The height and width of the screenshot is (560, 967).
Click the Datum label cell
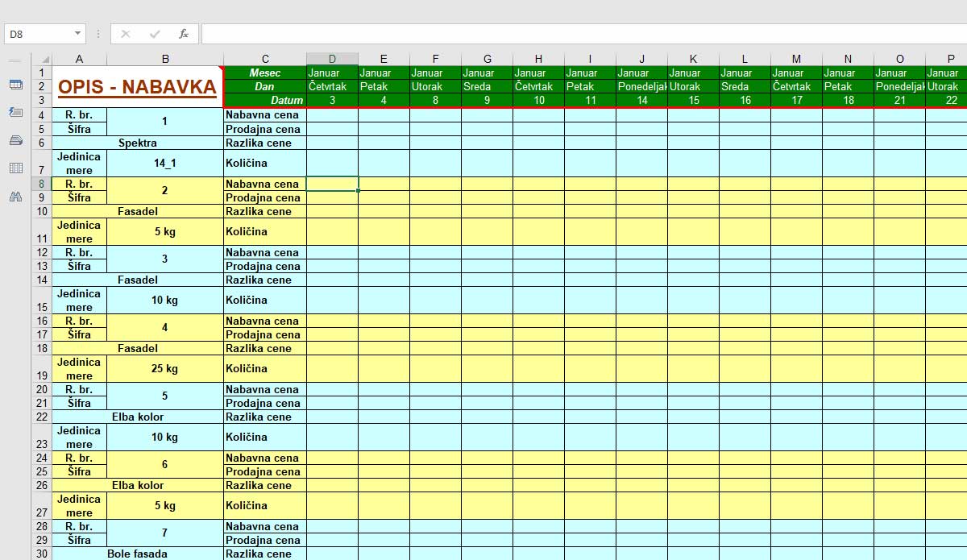pos(264,100)
